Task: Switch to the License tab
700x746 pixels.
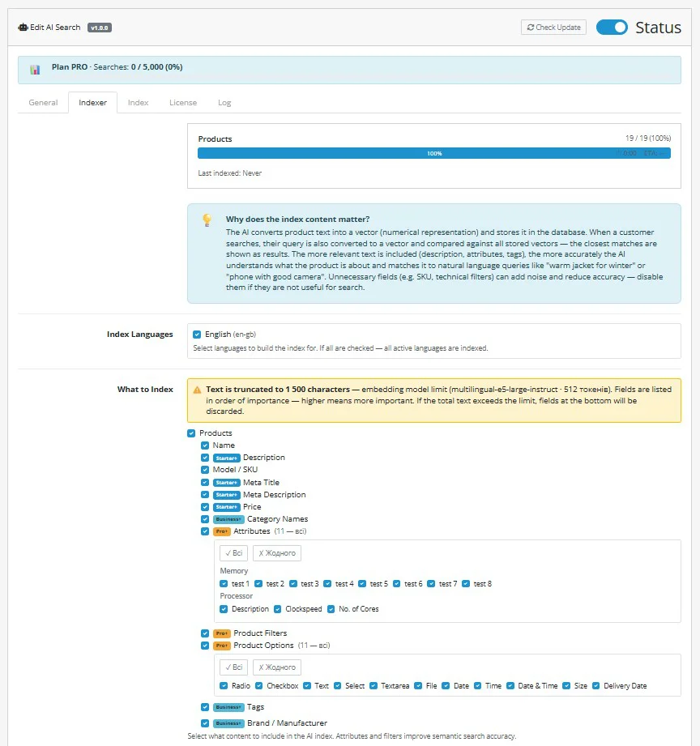Action: click(182, 102)
